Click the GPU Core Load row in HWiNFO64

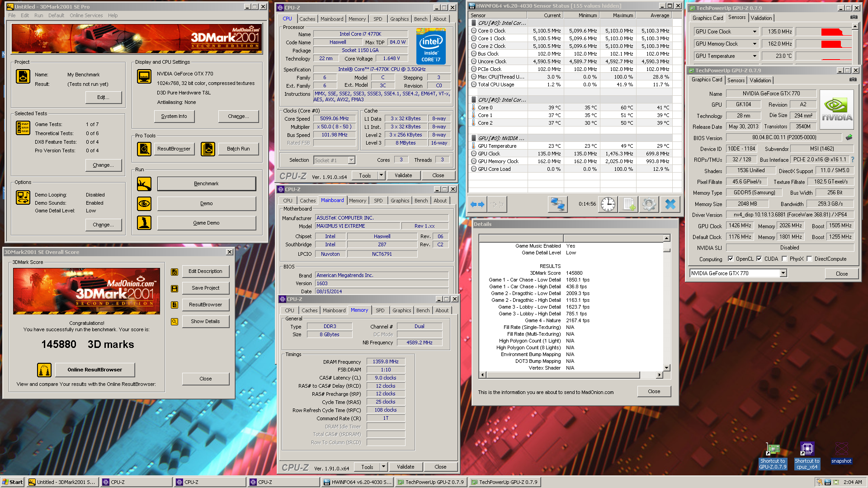571,169
